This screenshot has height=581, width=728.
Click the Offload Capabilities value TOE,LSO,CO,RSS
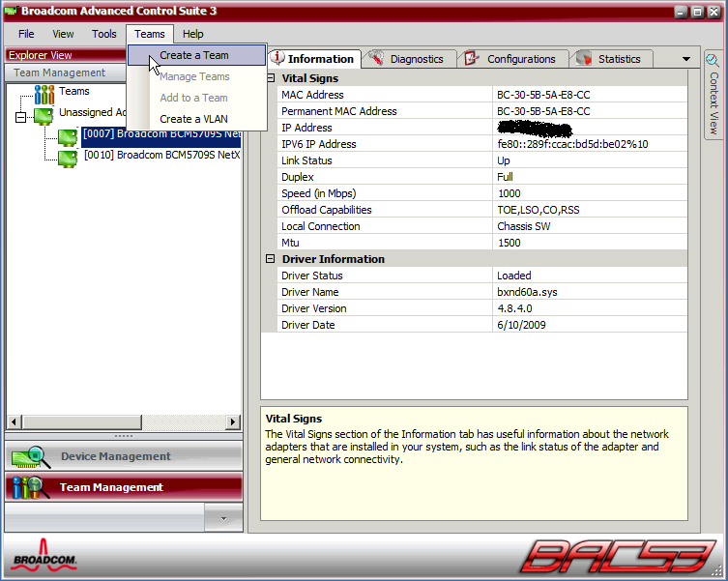[x=539, y=210]
